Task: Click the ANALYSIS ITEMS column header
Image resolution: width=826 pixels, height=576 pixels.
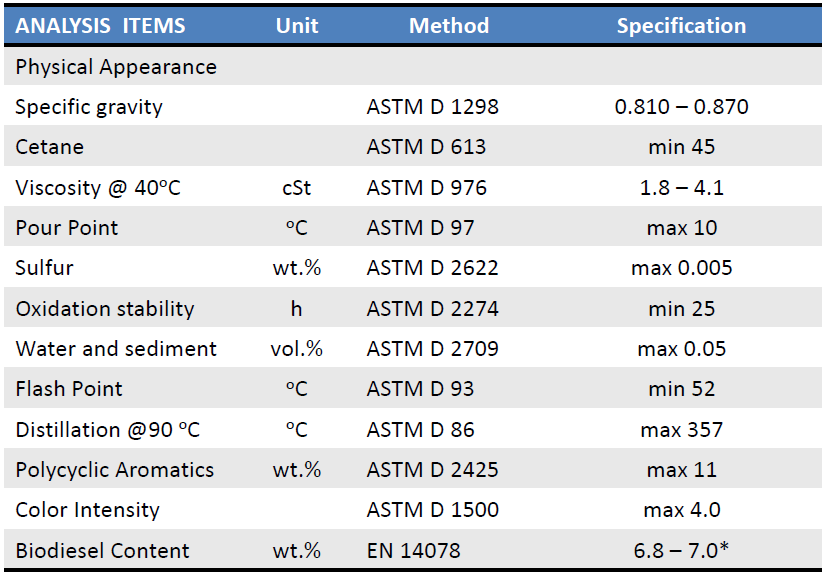Action: pos(100,26)
